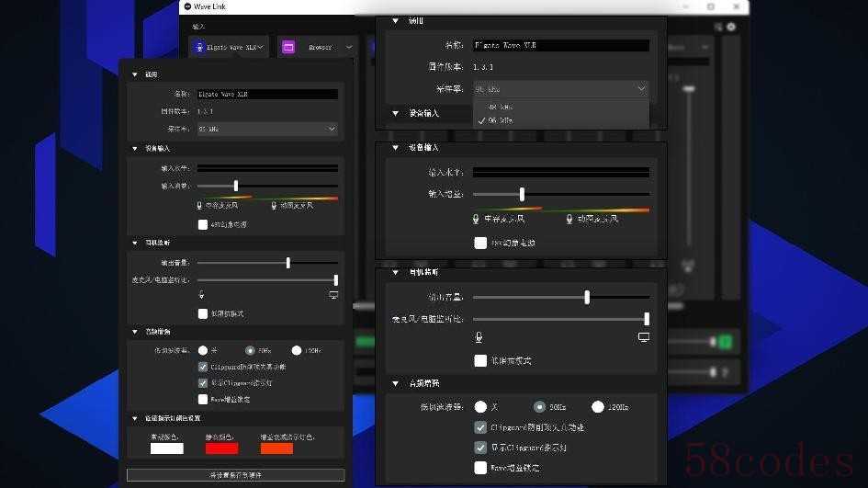868x488 pixels.
Task: Open Wave Link settings gear at top right
Action: point(731,27)
